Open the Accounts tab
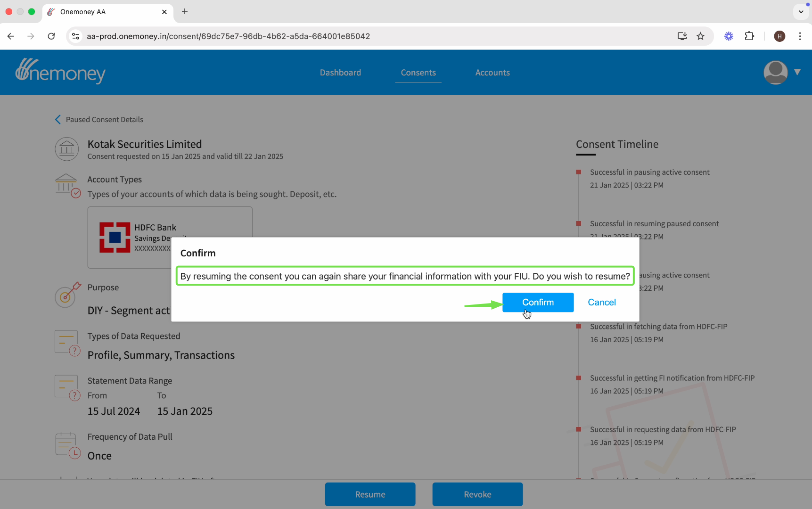This screenshot has width=812, height=509. pyautogui.click(x=492, y=73)
